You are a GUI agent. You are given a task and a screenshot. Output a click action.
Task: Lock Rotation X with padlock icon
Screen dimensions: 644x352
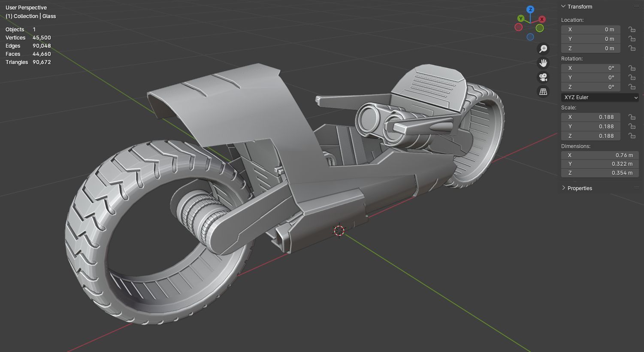tap(632, 68)
